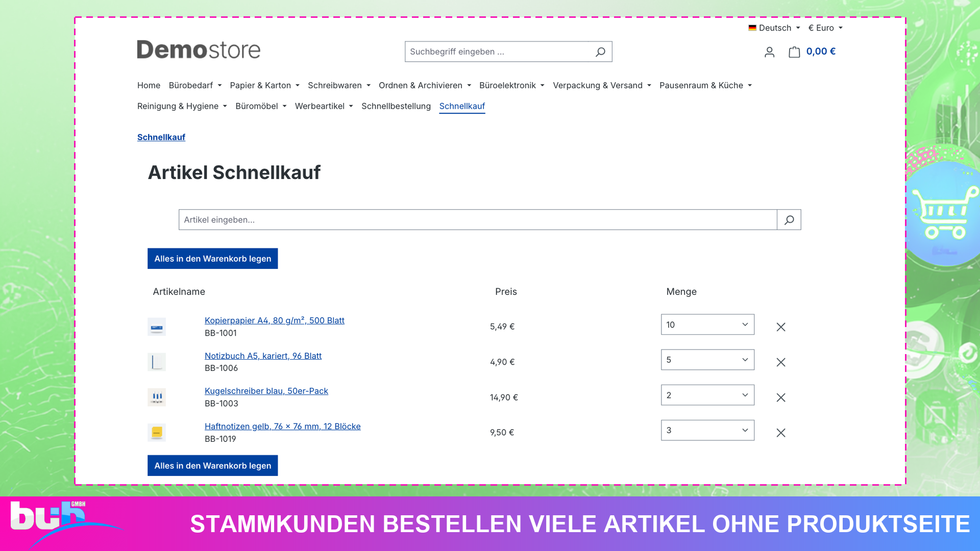The image size is (980, 551).
Task: Expand the Verpackung & Versand menu
Action: click(602, 86)
